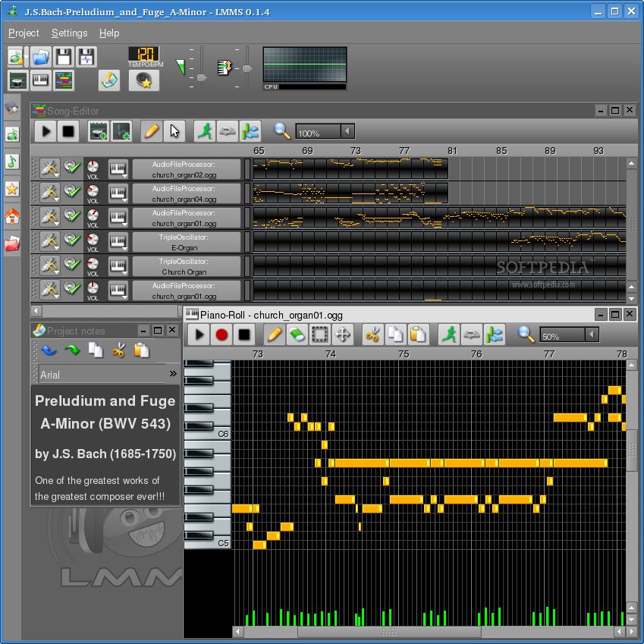The image size is (644, 644).
Task: Select Piano-Roll move tool
Action: (x=343, y=335)
